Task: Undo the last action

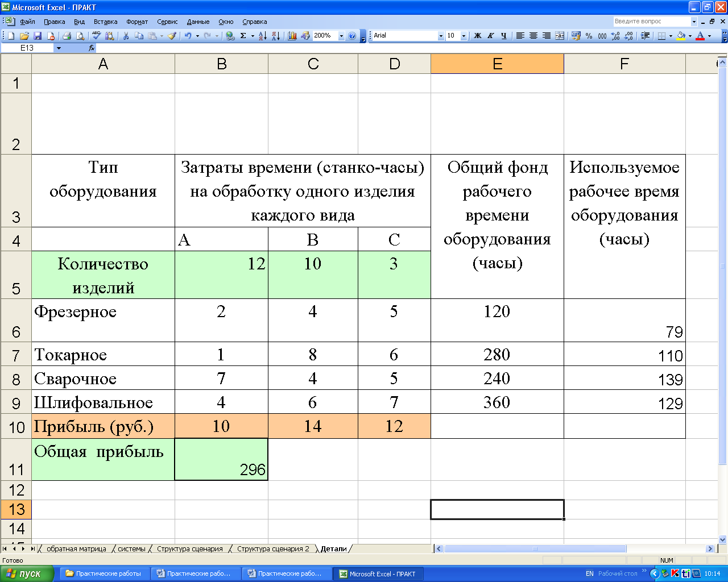Action: [x=188, y=36]
